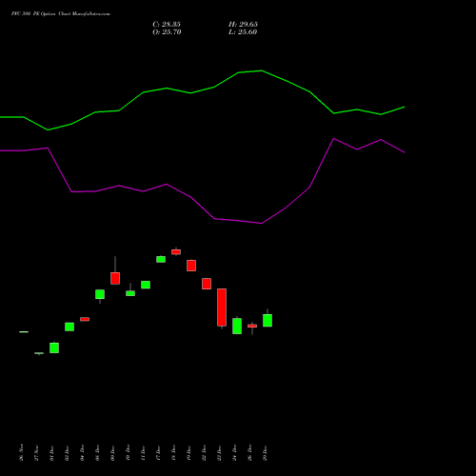Click the low price value L: 25.60
Screen dimensions: 476x476
pyautogui.click(x=243, y=32)
